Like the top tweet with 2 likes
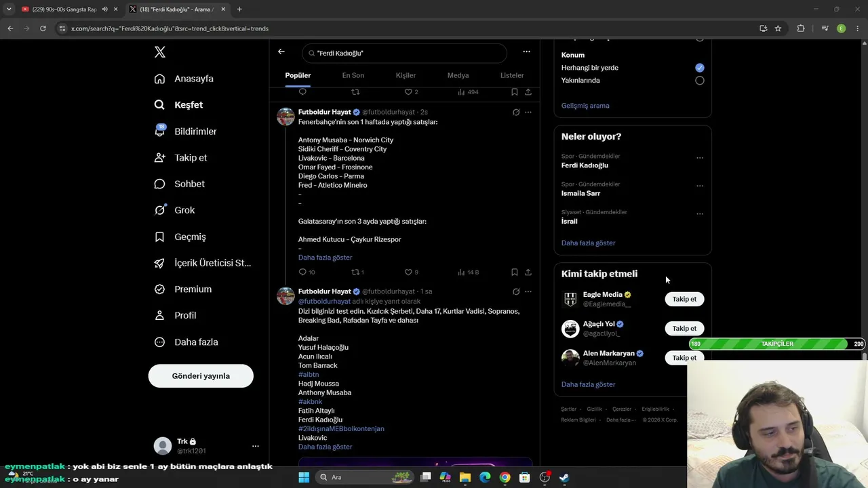This screenshot has height=488, width=868. click(x=411, y=91)
